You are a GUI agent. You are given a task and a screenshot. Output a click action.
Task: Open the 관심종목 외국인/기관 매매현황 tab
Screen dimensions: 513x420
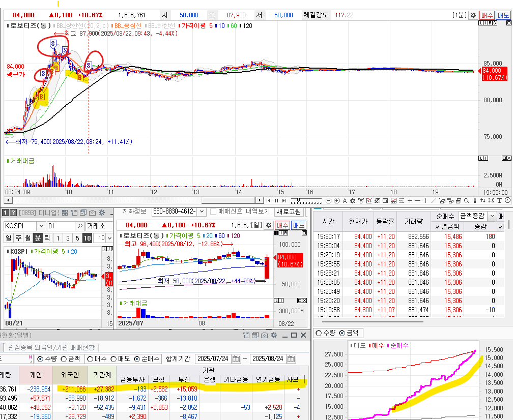click(x=51, y=347)
